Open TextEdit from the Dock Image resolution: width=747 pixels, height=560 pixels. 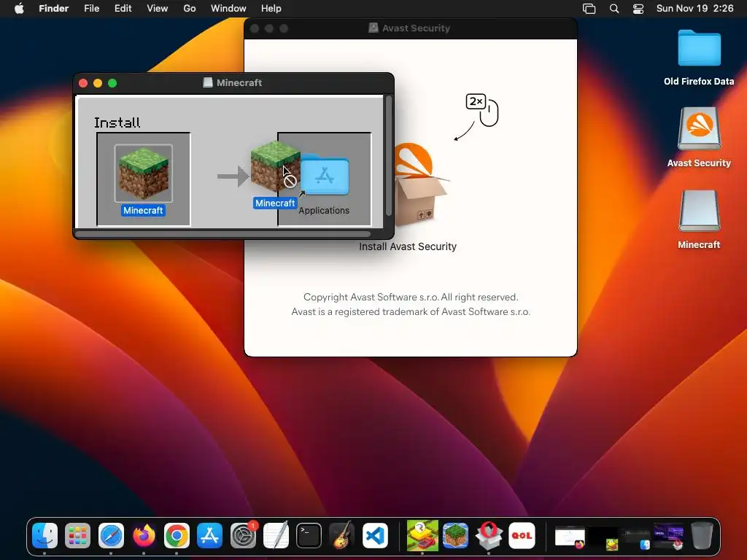point(276,535)
